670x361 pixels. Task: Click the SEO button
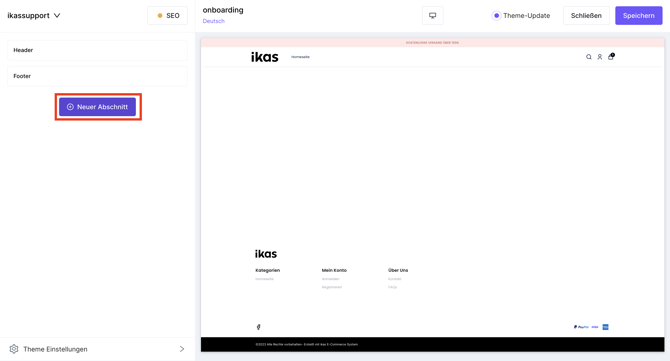(x=168, y=15)
